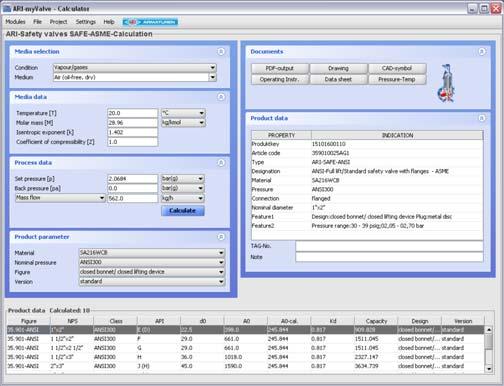Open the File menu
This screenshot has width=504, height=386.
[37, 22]
